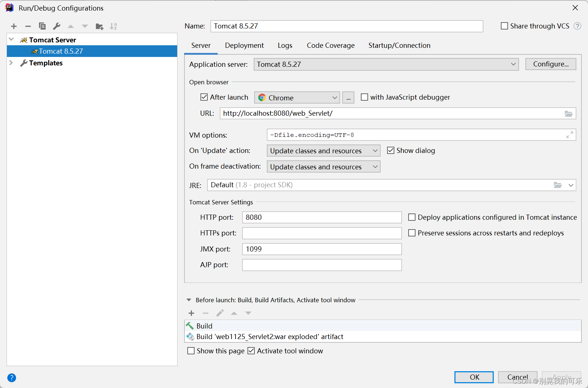588x388 pixels.
Task: Click the blue help button bottom-left
Action: [12, 378]
